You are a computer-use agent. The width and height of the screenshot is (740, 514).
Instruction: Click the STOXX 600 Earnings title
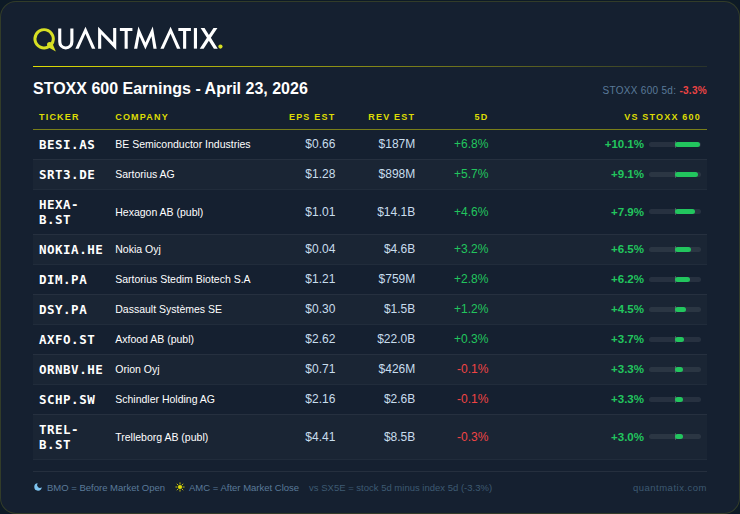click(170, 88)
